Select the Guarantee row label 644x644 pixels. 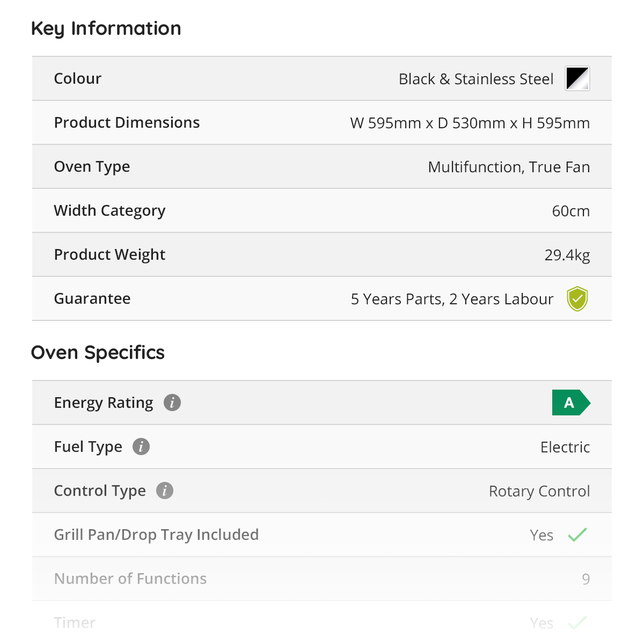tap(92, 299)
